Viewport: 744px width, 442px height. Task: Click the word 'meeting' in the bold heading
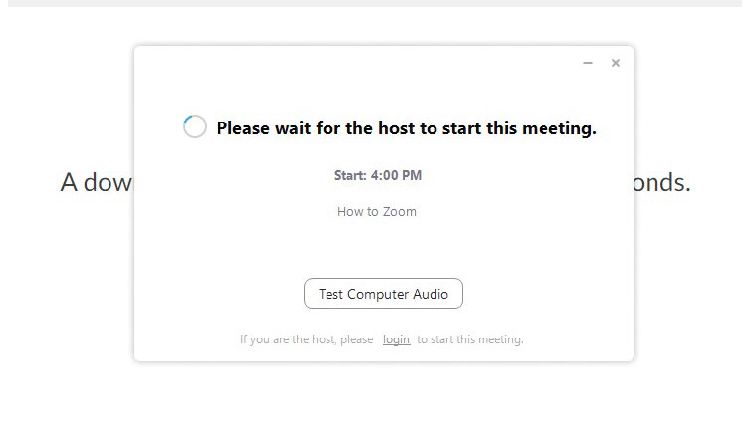pos(560,128)
